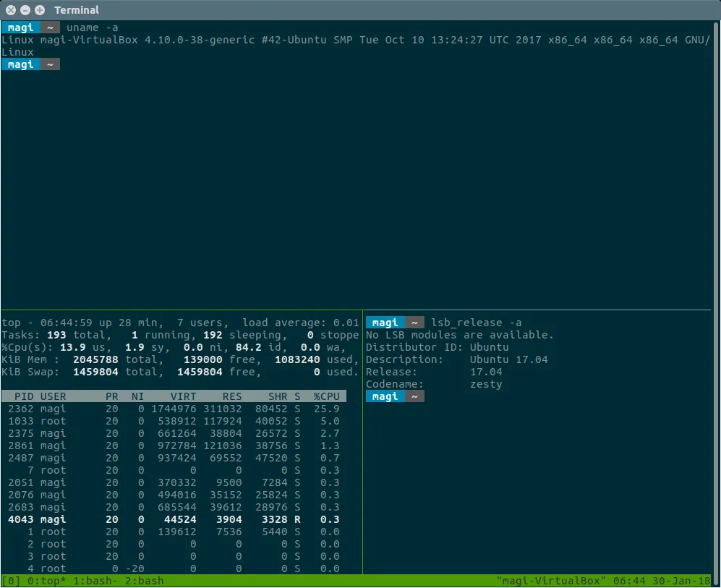Maximize the Terminal window
Image resolution: width=721 pixels, height=588 pixels.
pyautogui.click(x=39, y=10)
